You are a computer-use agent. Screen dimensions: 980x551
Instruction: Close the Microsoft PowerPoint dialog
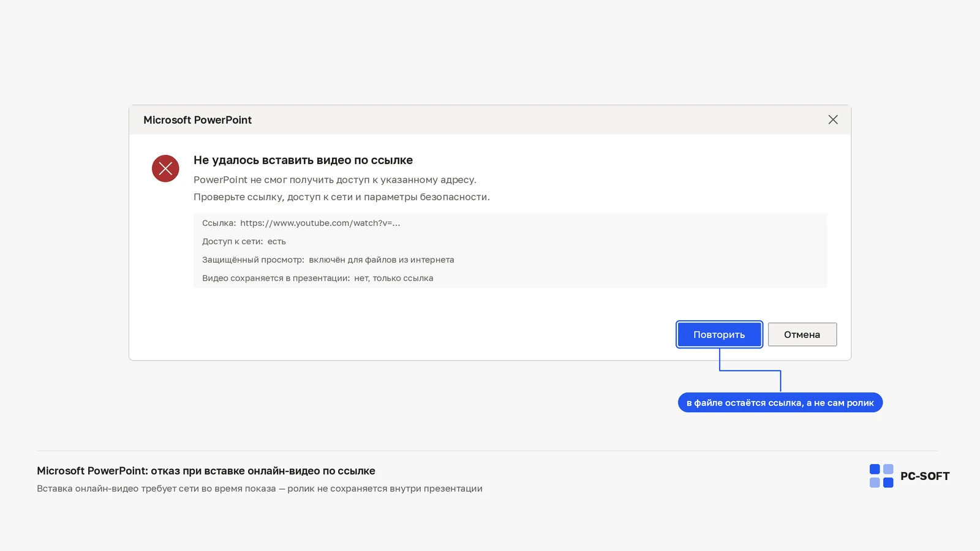[x=833, y=120]
